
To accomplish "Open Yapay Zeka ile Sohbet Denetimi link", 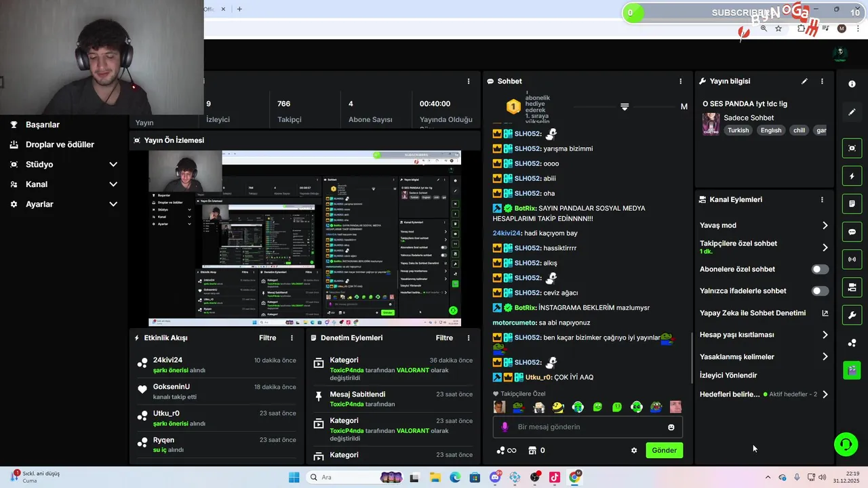I will click(764, 313).
